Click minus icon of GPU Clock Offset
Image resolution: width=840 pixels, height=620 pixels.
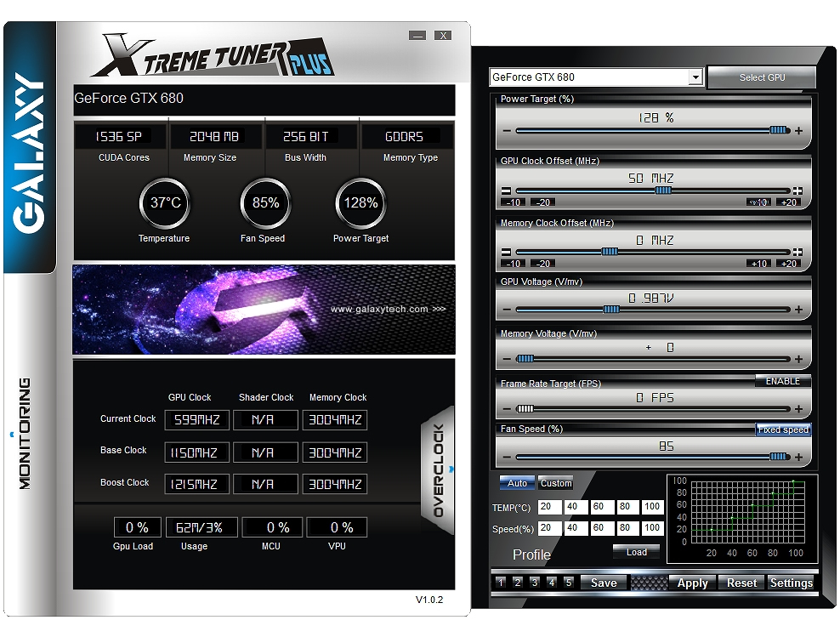(506, 191)
